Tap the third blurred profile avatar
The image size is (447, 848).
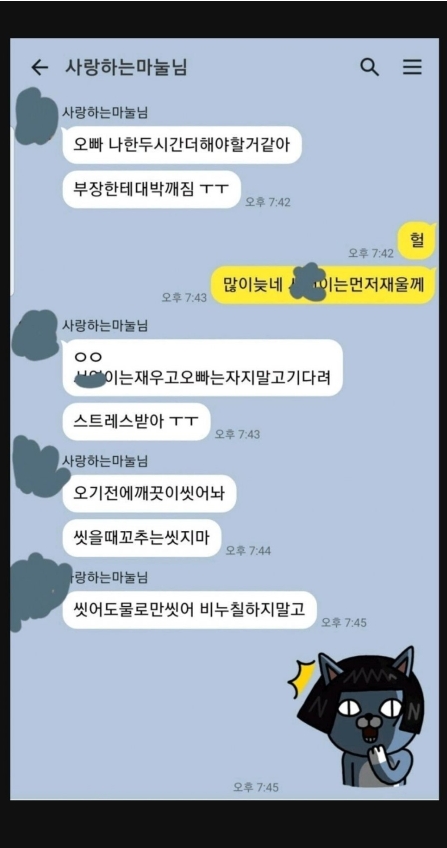click(x=39, y=466)
